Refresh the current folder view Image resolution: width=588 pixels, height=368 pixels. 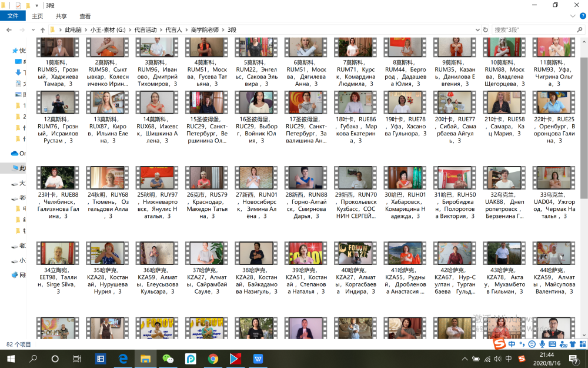pos(485,29)
